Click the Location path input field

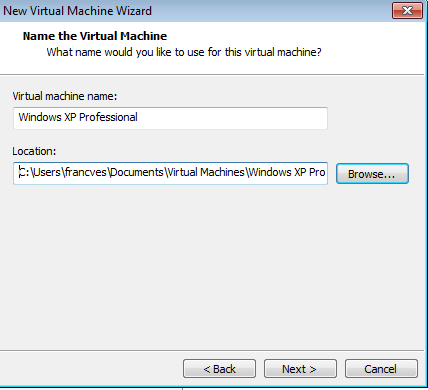point(170,173)
